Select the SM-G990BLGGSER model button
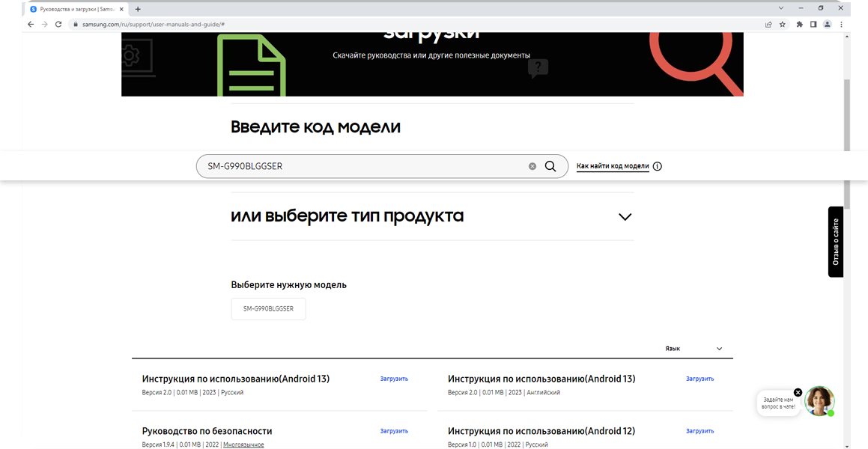Viewport: 868px width, 449px height. (268, 310)
